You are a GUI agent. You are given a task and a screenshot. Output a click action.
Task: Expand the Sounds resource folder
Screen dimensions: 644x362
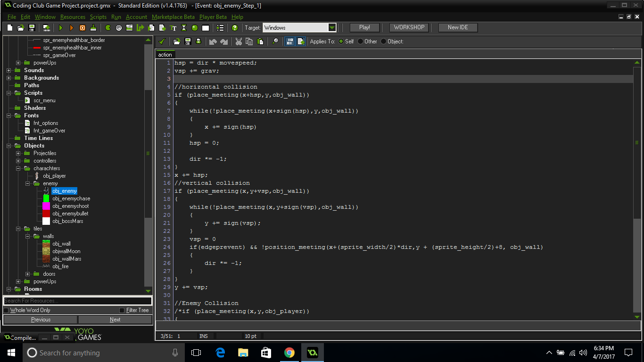(x=8, y=70)
